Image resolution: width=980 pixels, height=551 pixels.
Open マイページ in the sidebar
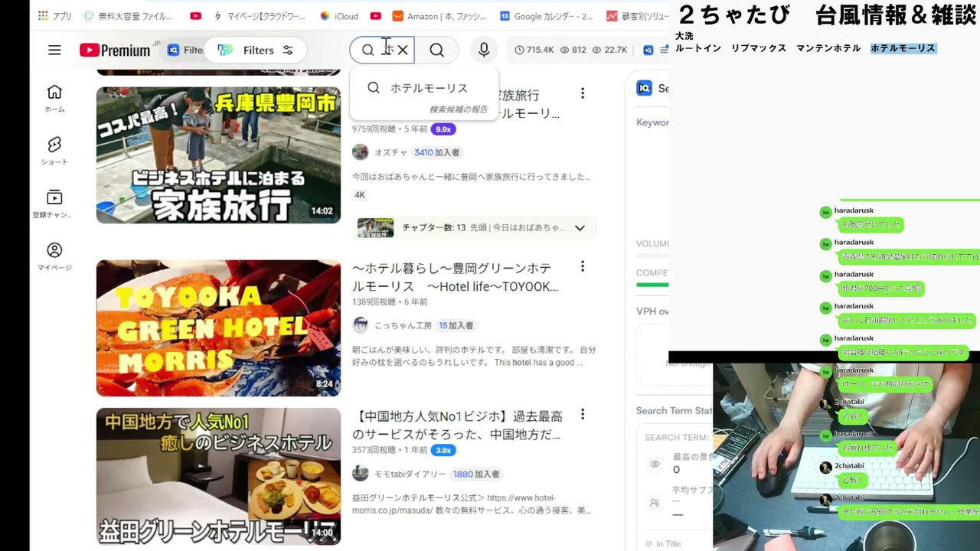(54, 256)
